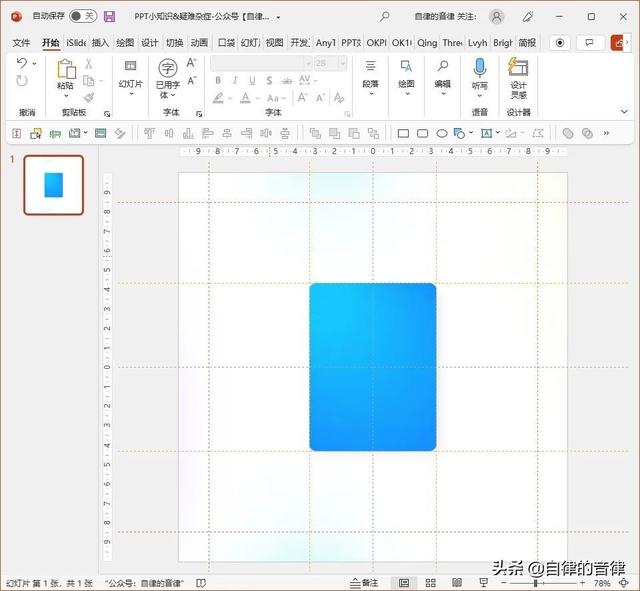Screen dimensions: 640x591
Task: Adjust the zoom slider handle
Action: [536, 583]
